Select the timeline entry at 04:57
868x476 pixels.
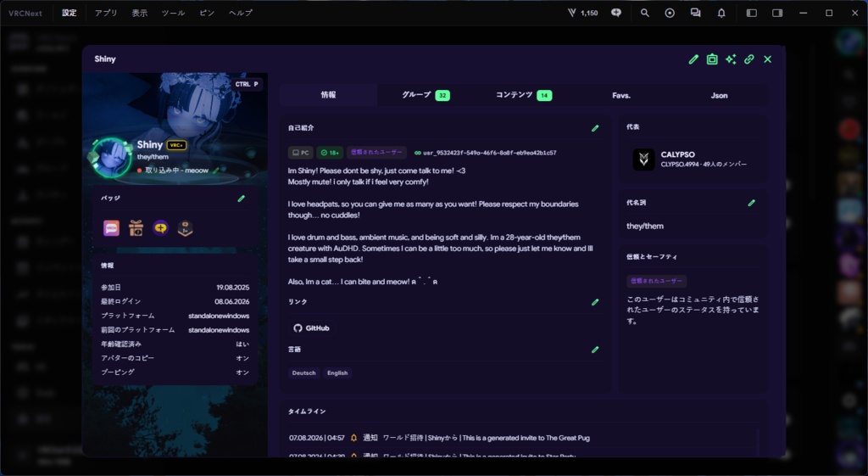[x=521, y=438]
